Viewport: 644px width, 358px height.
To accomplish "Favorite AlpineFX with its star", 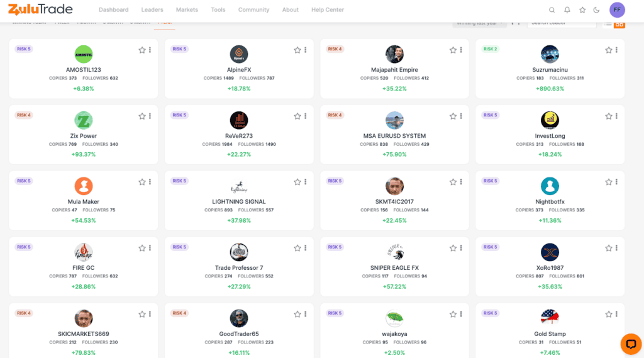I will point(297,50).
